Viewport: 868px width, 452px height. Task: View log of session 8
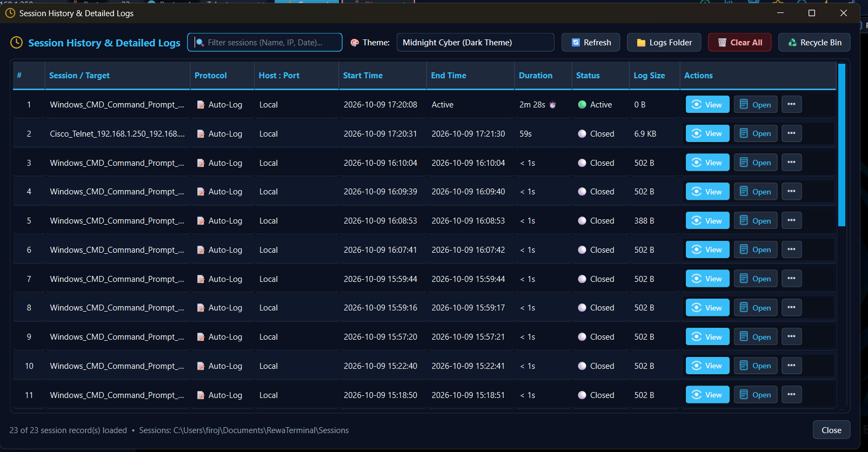(707, 308)
